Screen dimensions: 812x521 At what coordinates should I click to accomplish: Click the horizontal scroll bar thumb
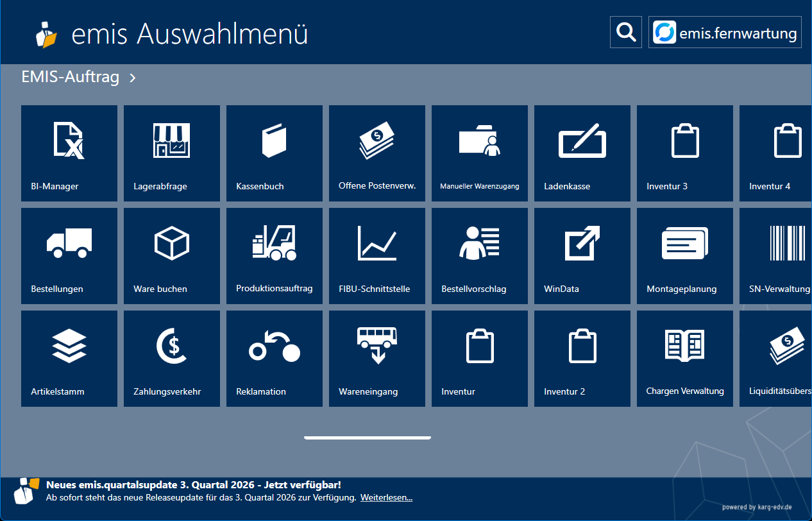click(368, 438)
